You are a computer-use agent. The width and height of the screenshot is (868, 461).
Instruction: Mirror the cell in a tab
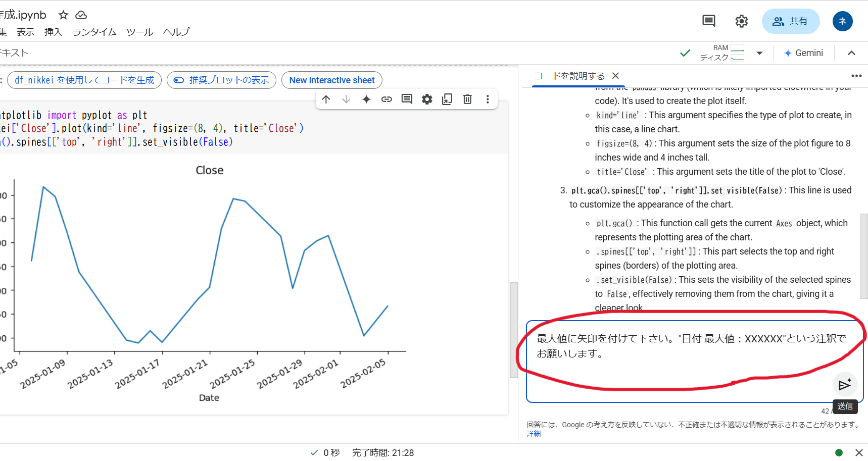447,99
